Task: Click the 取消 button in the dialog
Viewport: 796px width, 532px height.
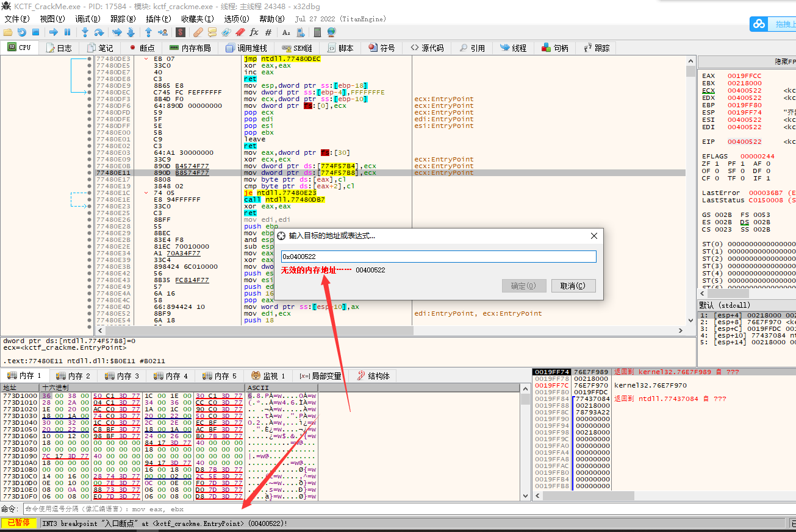Action: (573, 286)
